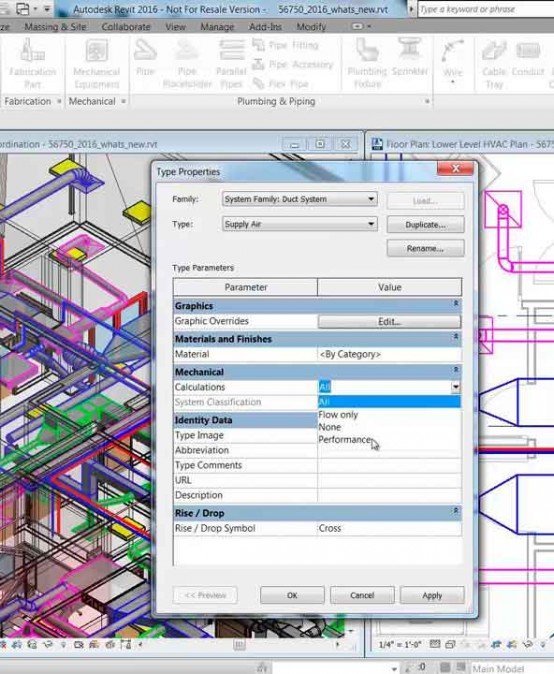Reveal hidden elements lightbulb in 3D view bar

click(63, 644)
